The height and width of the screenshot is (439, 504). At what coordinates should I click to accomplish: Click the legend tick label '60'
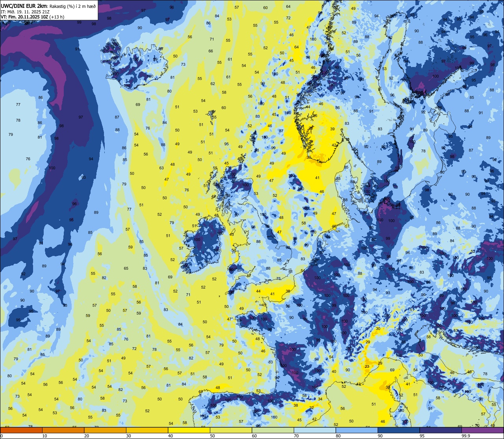coord(254,436)
